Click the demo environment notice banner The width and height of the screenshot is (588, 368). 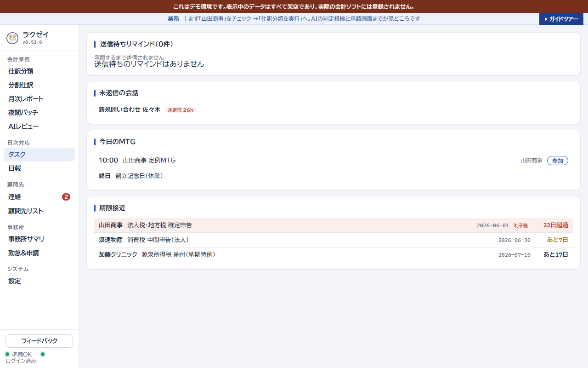tap(294, 6)
